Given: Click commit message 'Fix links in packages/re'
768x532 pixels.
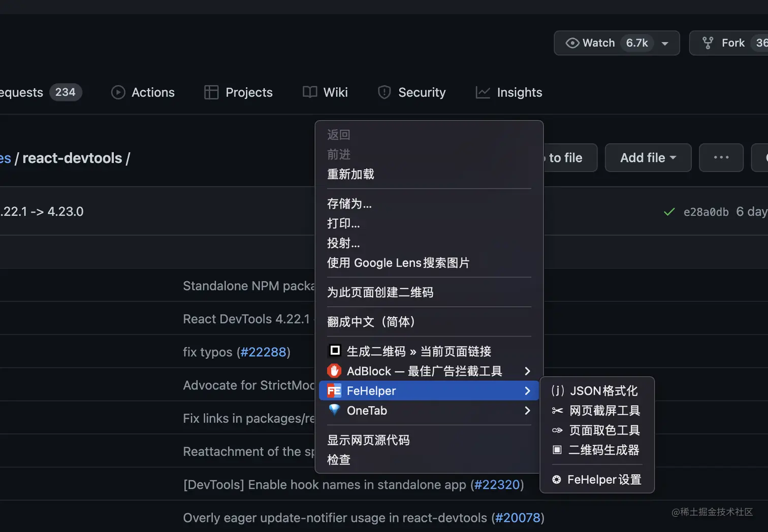Looking at the screenshot, I should (x=249, y=418).
